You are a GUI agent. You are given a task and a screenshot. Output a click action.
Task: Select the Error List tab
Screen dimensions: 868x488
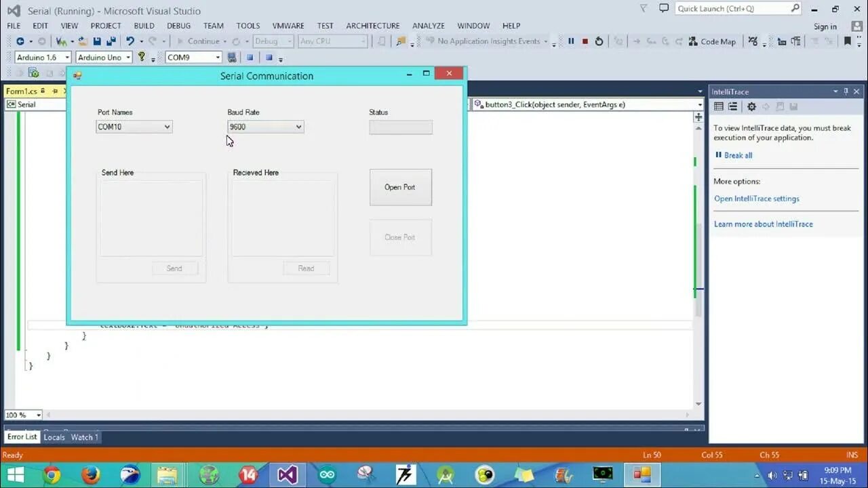click(x=22, y=437)
